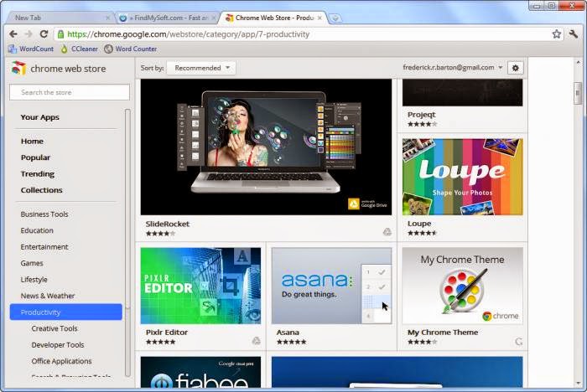
Task: Click the Search the store field
Action: coord(70,92)
